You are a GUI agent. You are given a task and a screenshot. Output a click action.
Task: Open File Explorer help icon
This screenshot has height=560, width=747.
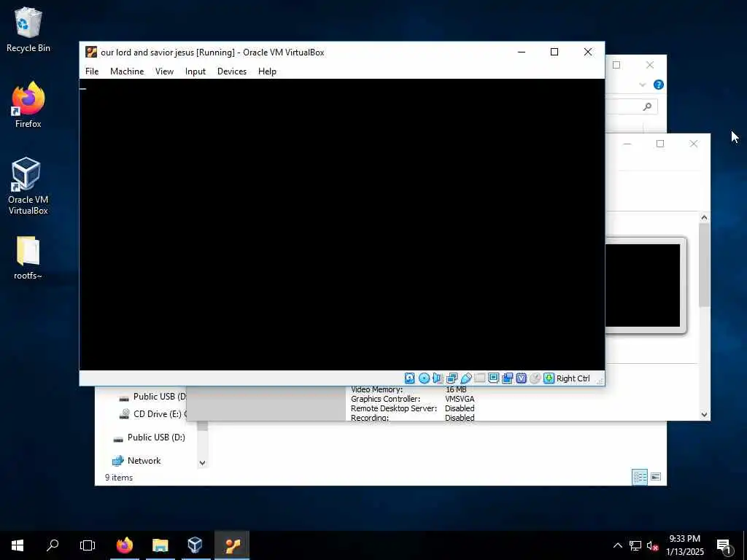tap(659, 85)
